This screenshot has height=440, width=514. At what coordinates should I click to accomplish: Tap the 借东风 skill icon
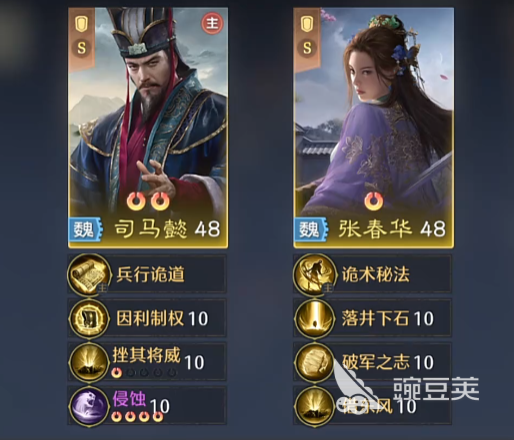click(314, 406)
